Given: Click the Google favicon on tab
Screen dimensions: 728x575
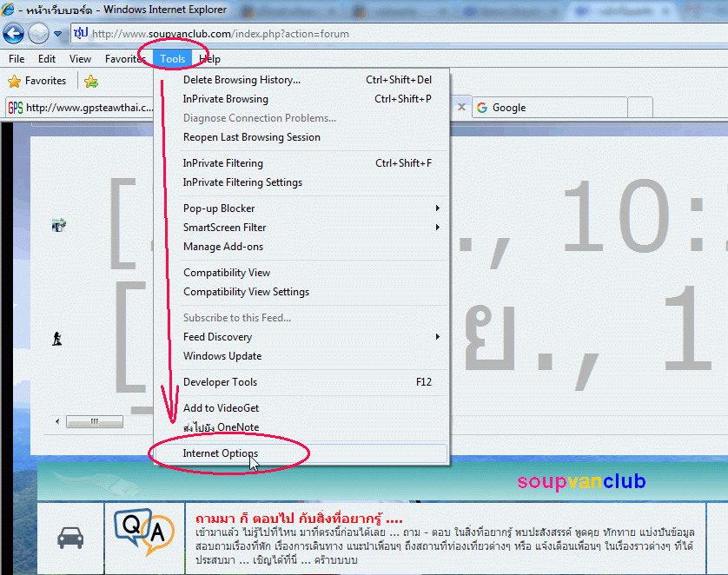Looking at the screenshot, I should [482, 108].
